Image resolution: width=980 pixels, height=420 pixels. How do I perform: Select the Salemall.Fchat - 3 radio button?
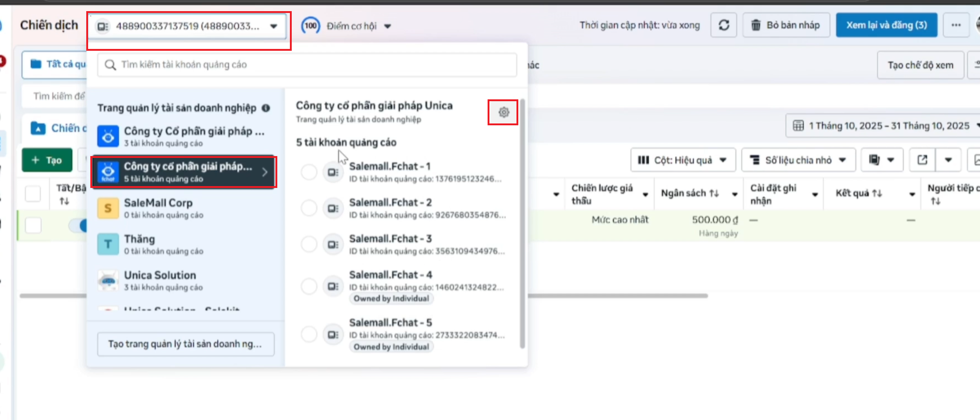point(308,244)
